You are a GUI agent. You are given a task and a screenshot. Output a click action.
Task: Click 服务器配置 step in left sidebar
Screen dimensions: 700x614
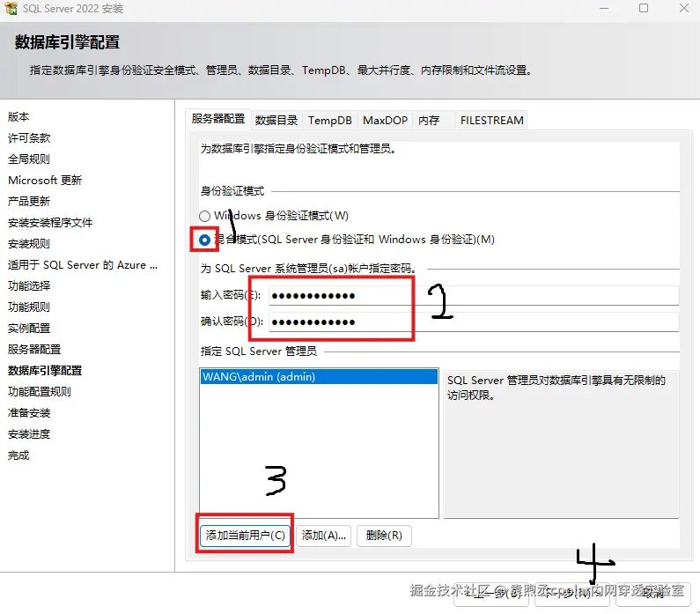[34, 349]
